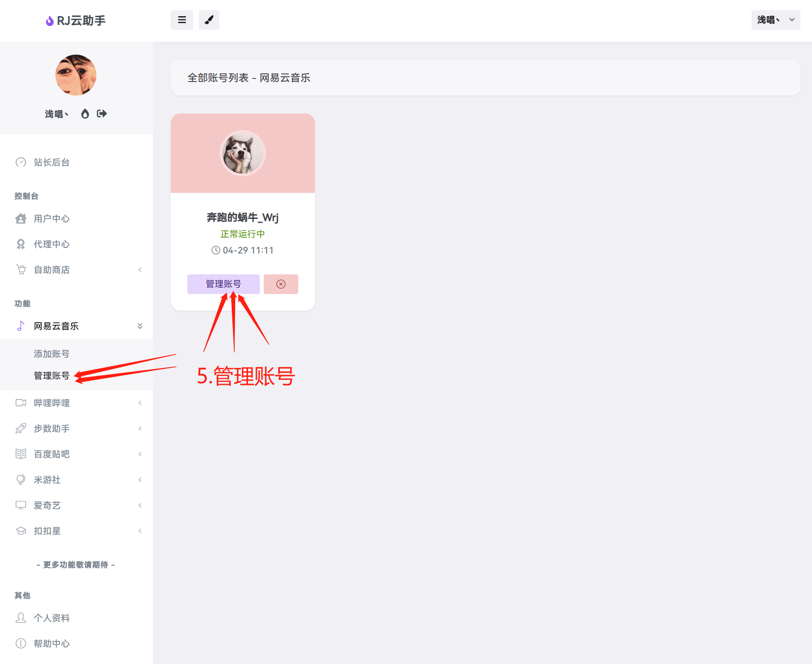Image resolution: width=812 pixels, height=664 pixels.
Task: Click the RJ云助手 flame logo icon
Action: pyautogui.click(x=49, y=20)
